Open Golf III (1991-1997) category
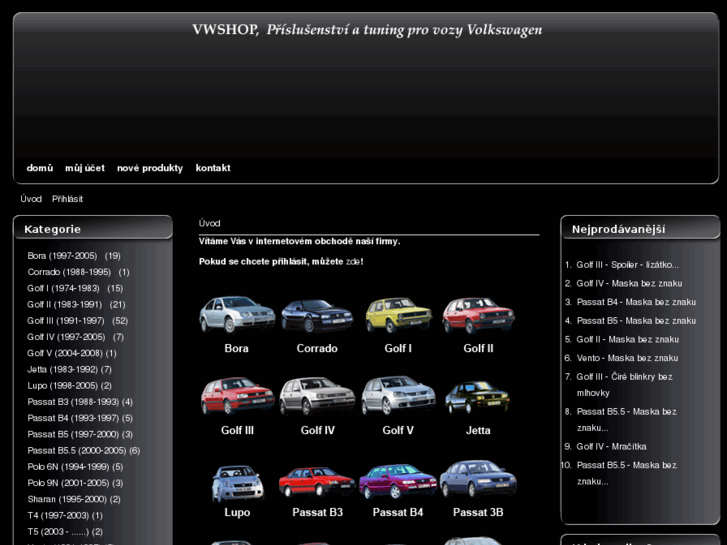The width and height of the screenshot is (727, 545). [x=66, y=321]
